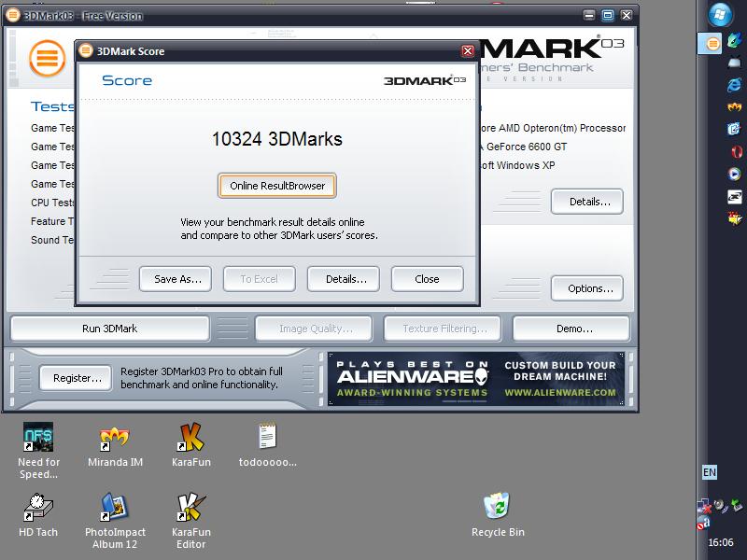Click the Safely Remove Hardware tray icon
The width and height of the screenshot is (747, 560).
pos(737,505)
